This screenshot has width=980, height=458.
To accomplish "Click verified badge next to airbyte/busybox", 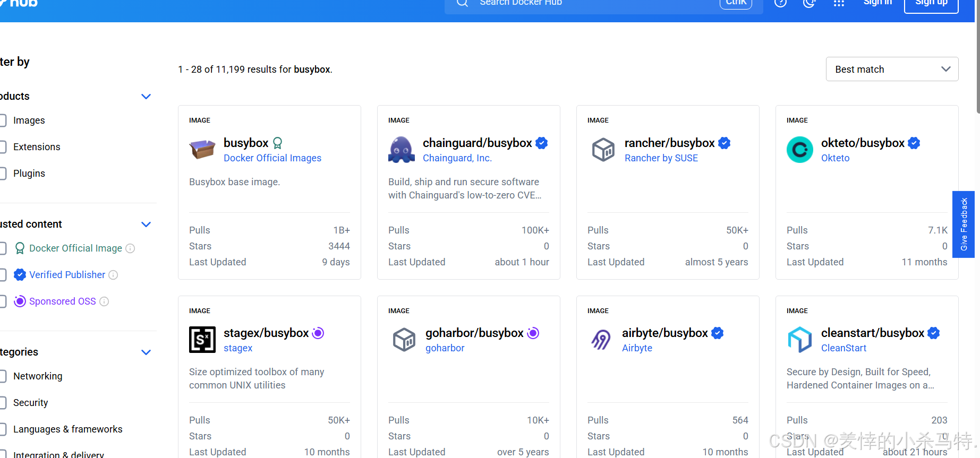I will coord(718,333).
